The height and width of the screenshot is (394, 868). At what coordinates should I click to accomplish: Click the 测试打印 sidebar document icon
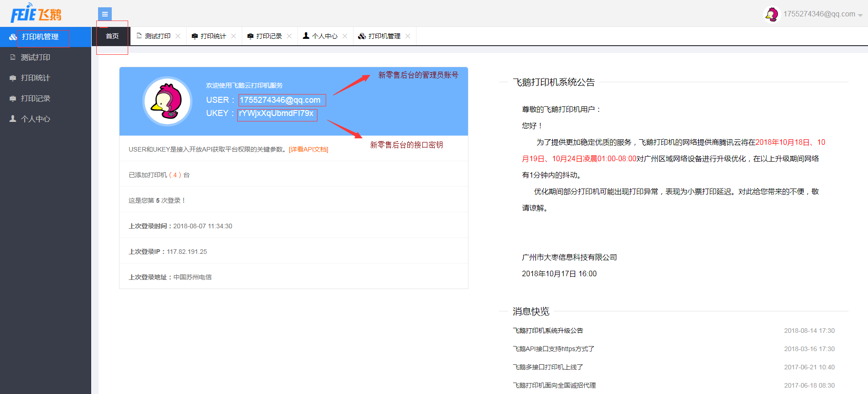coord(13,58)
